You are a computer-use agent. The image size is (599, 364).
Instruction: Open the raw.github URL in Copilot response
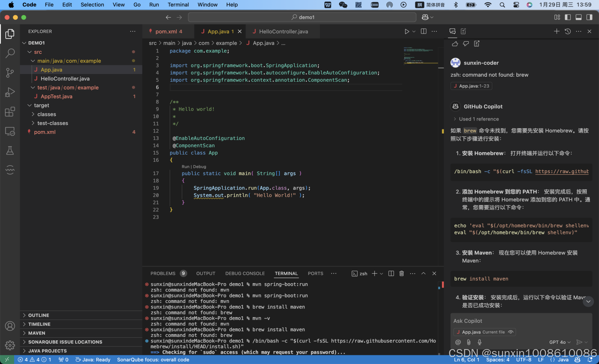562,171
